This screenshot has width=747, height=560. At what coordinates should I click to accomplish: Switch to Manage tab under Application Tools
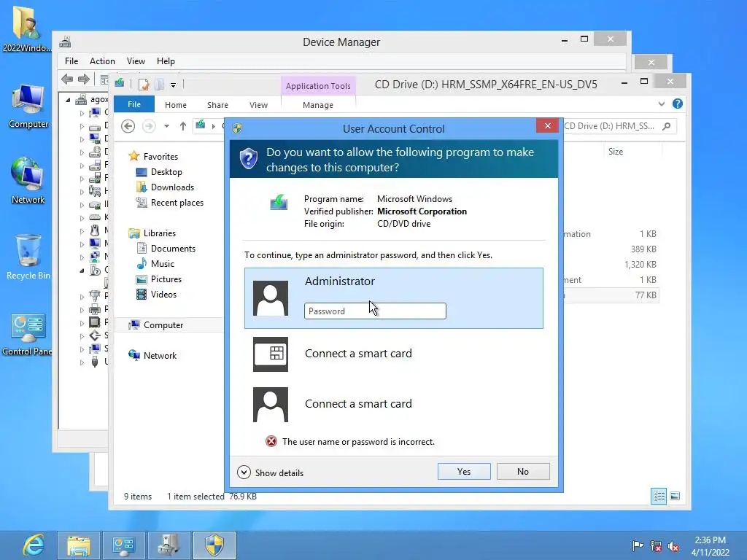click(318, 105)
